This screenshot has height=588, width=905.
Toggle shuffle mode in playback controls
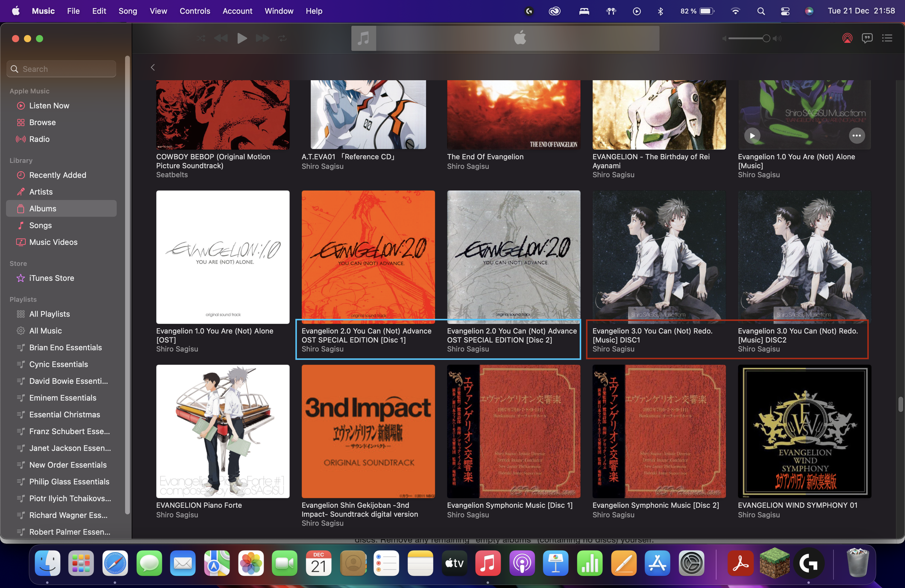[x=201, y=38]
